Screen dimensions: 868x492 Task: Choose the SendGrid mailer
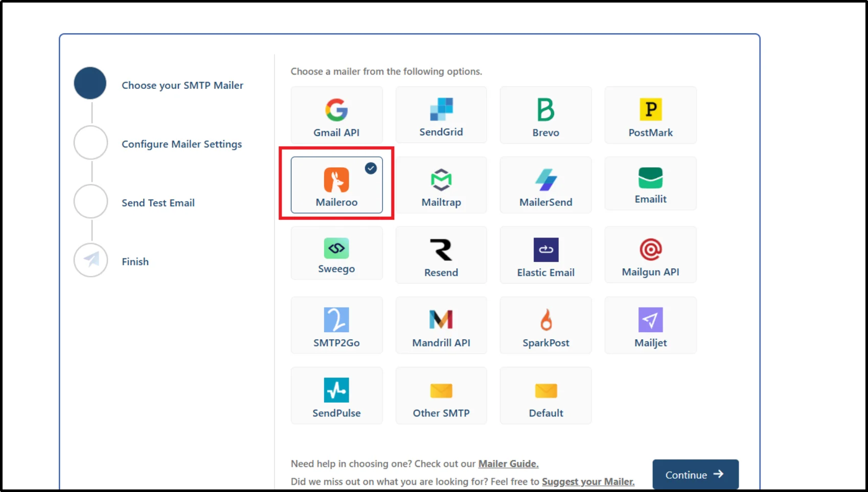[x=441, y=114]
